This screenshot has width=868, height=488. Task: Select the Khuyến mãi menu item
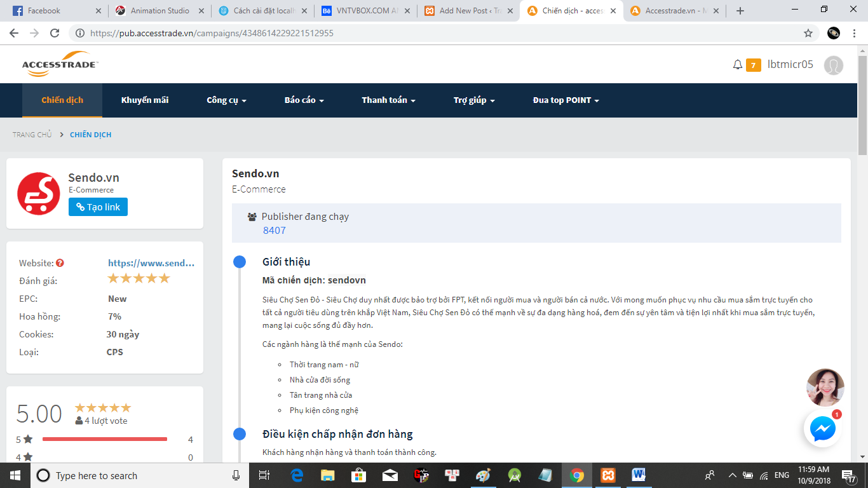coord(145,100)
